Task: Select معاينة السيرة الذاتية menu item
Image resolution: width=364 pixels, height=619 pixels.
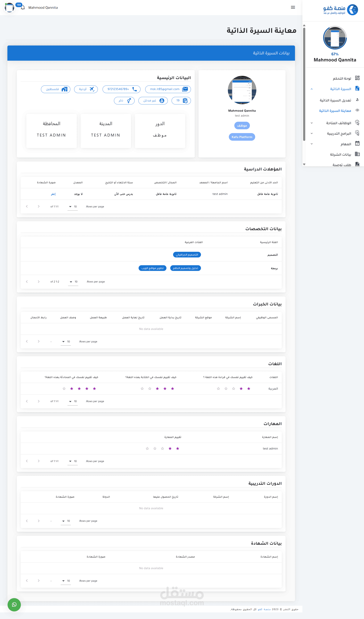Action: point(335,111)
